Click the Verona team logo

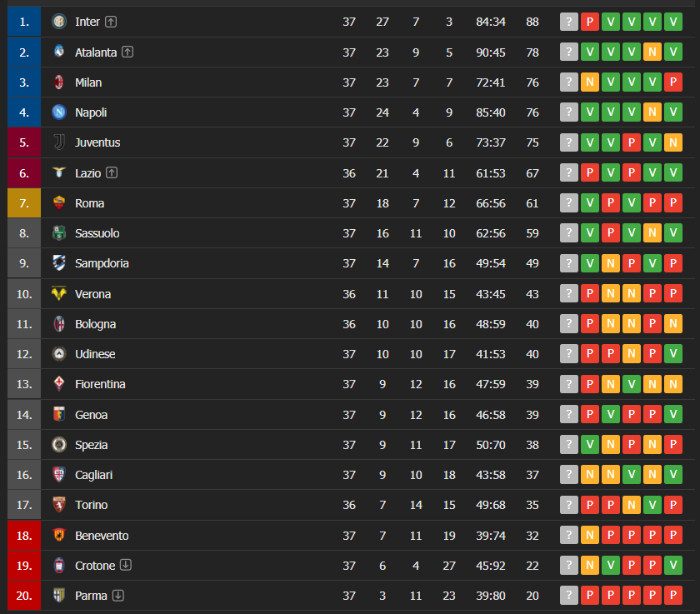pyautogui.click(x=59, y=294)
